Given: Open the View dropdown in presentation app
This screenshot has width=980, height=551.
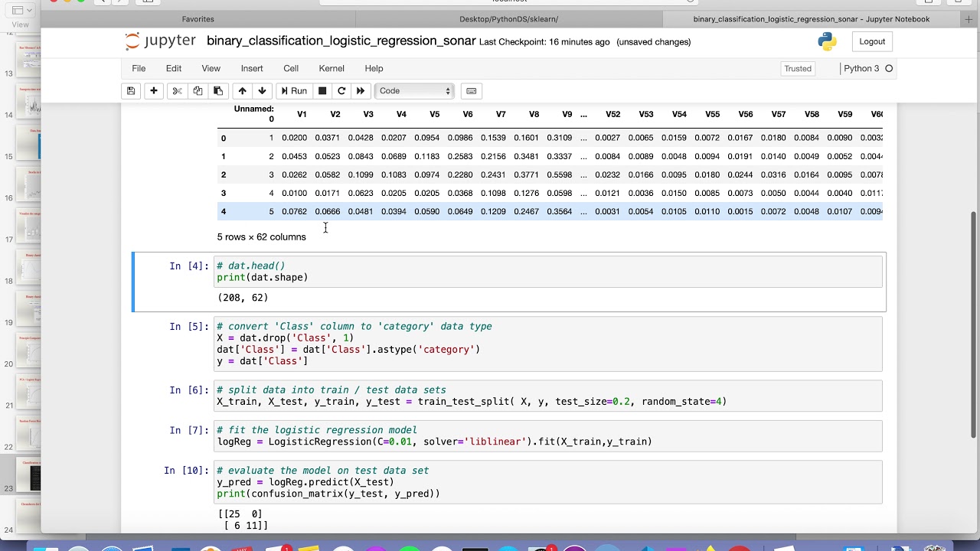Looking at the screenshot, I should (x=20, y=11).
